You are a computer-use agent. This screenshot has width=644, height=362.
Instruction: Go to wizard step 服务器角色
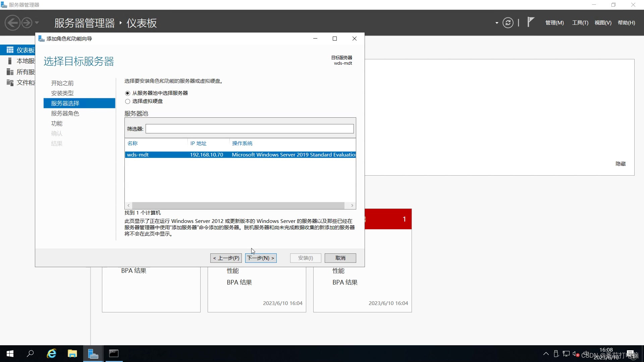65,113
